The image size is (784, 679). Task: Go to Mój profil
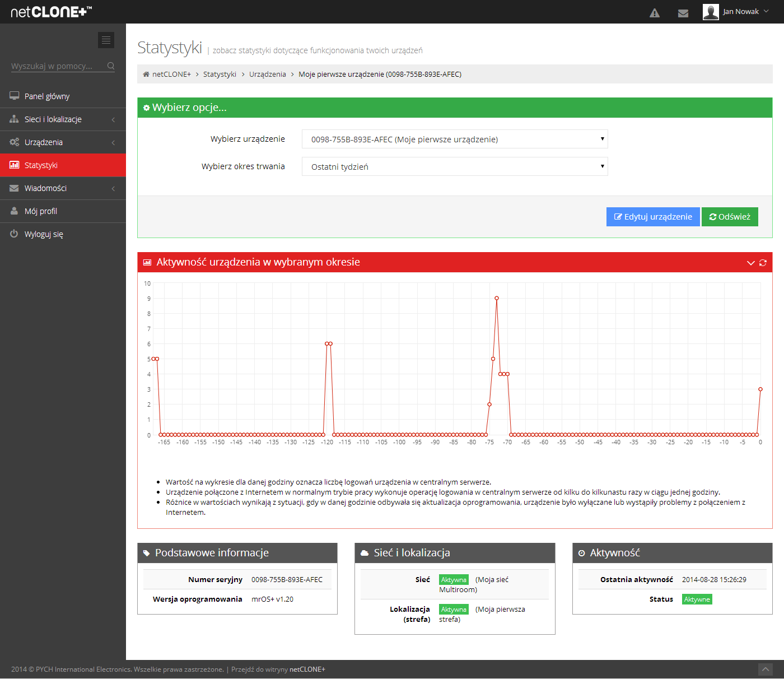[x=63, y=211]
